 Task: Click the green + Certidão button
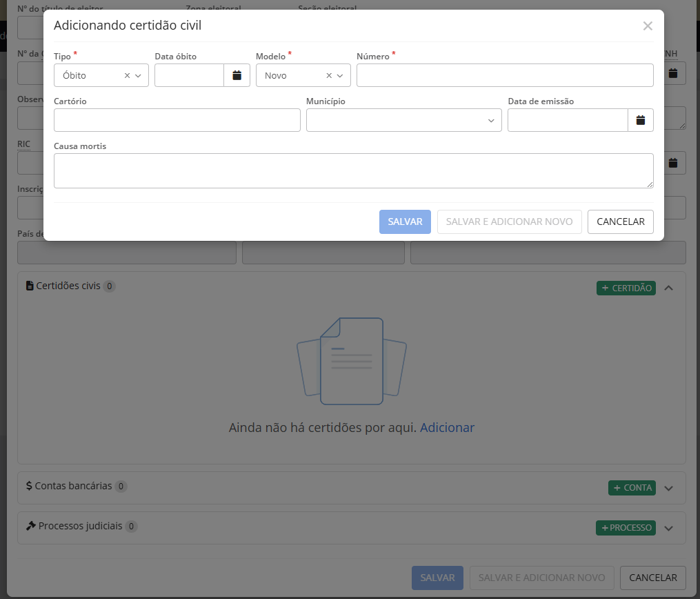tap(626, 288)
